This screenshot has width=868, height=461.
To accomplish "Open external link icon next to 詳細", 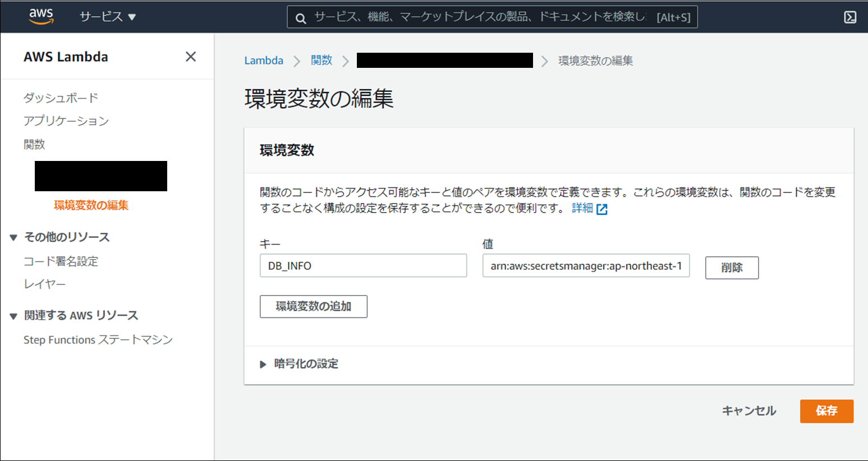I will tap(602, 209).
